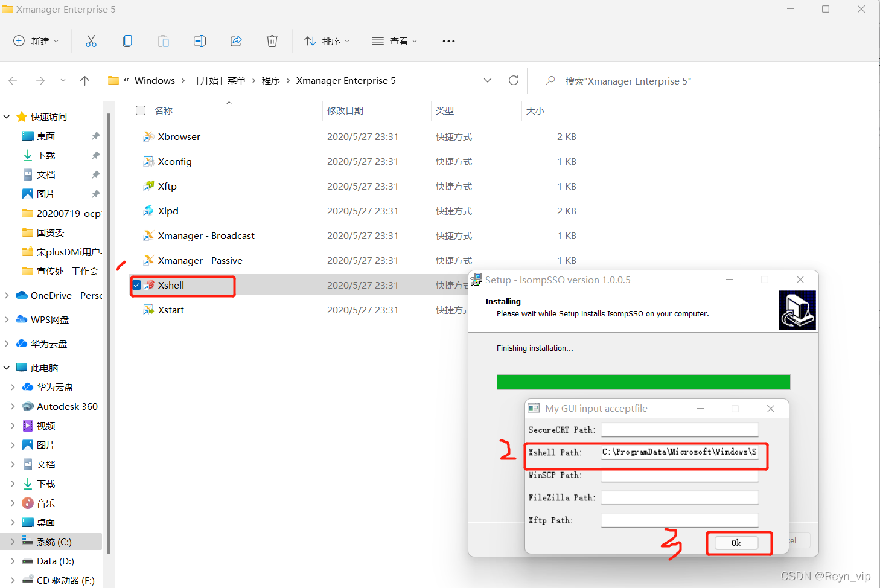This screenshot has height=588, width=880.
Task: Close the My GUI input acceptfile dialog
Action: (x=771, y=409)
